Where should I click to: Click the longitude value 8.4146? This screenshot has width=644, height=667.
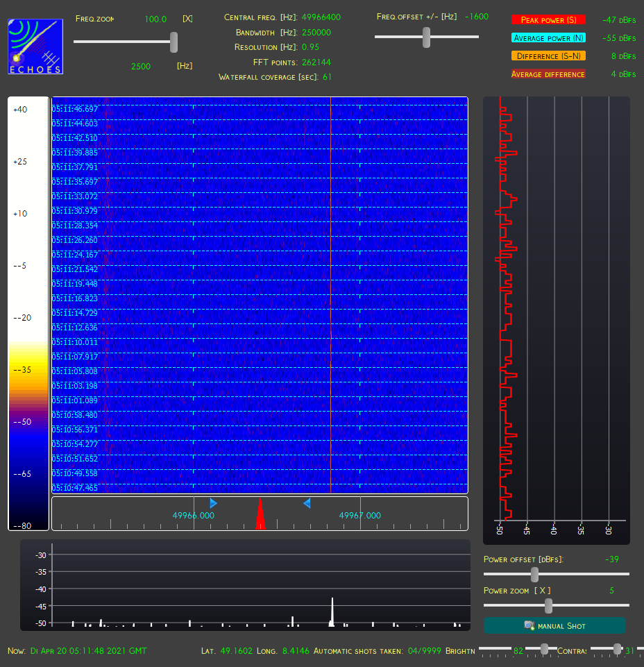pyautogui.click(x=296, y=651)
